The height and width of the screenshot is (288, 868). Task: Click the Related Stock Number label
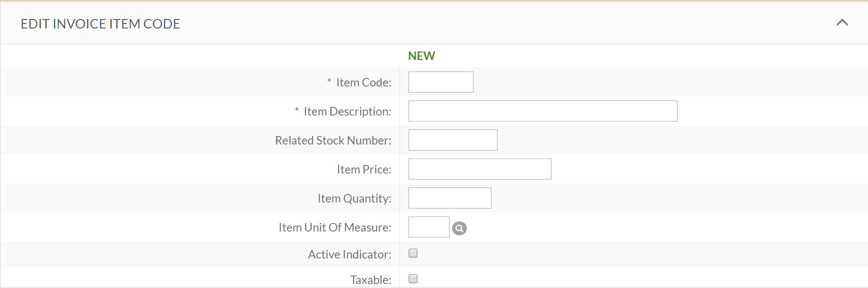pyautogui.click(x=333, y=140)
